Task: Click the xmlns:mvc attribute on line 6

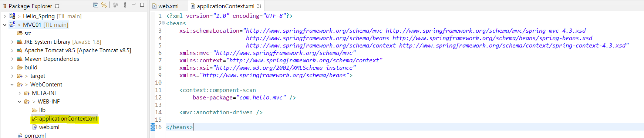Action: coord(196,53)
